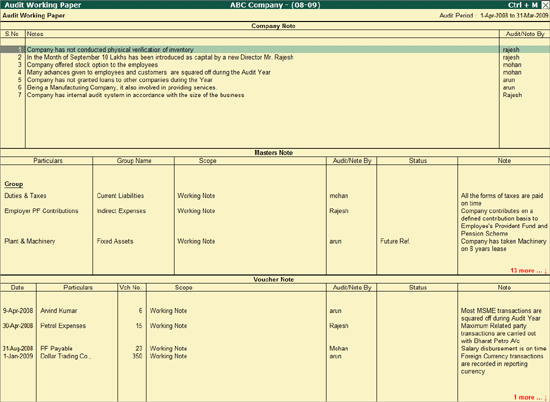Click the 'Employer PF Contributions' entry
Screen dimensions: 550x402
click(41, 211)
